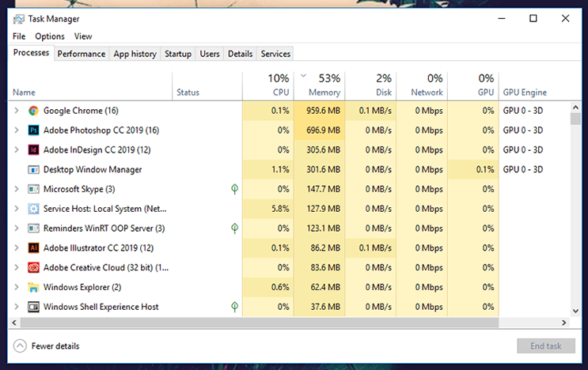Click the leaf status icon for Reminders WinRT
The height and width of the screenshot is (370, 588).
tap(235, 228)
